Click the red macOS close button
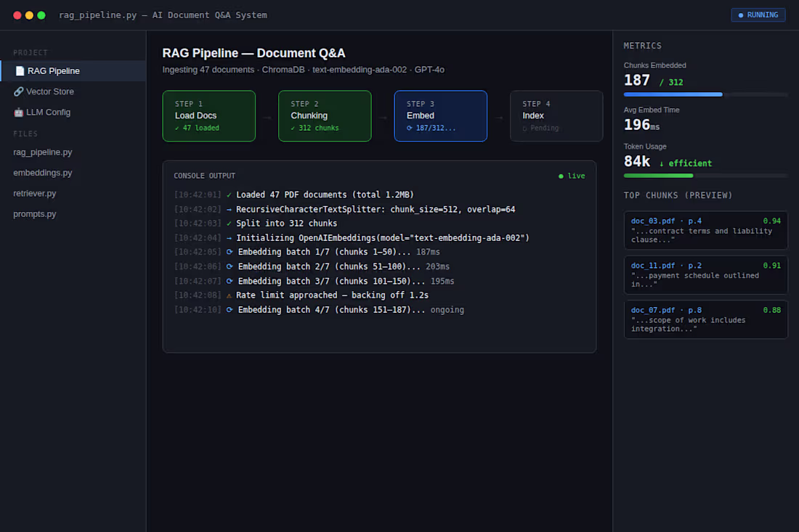The image size is (799, 532). coord(17,15)
